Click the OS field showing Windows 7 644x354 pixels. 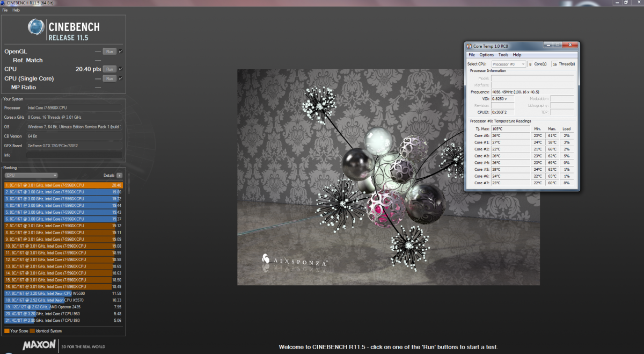pos(75,127)
